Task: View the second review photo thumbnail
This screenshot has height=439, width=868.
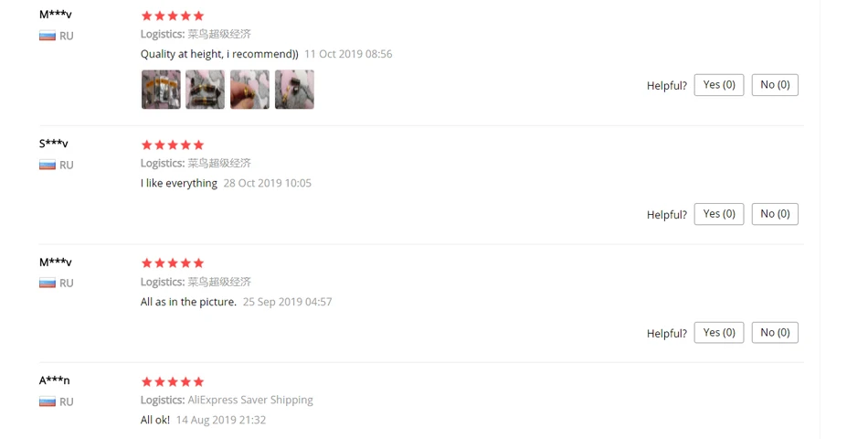Action: 206,90
